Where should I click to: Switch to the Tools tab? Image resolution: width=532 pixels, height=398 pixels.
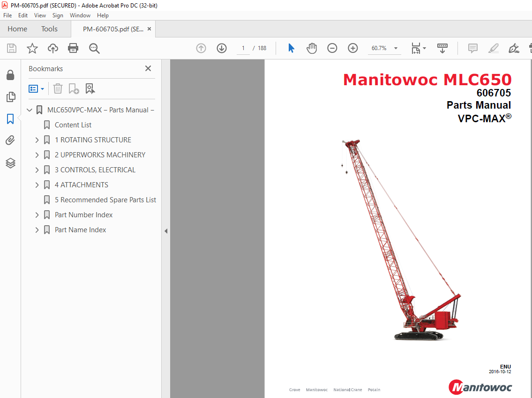(49, 29)
